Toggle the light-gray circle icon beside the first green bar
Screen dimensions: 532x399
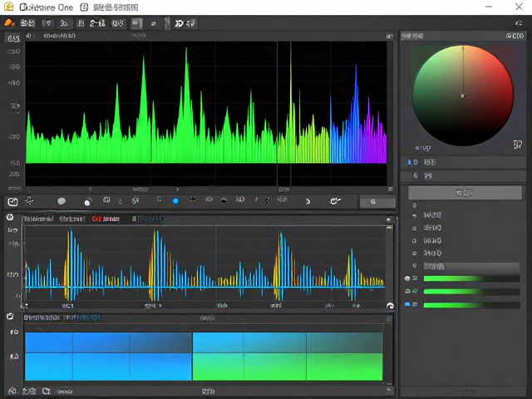(407, 278)
